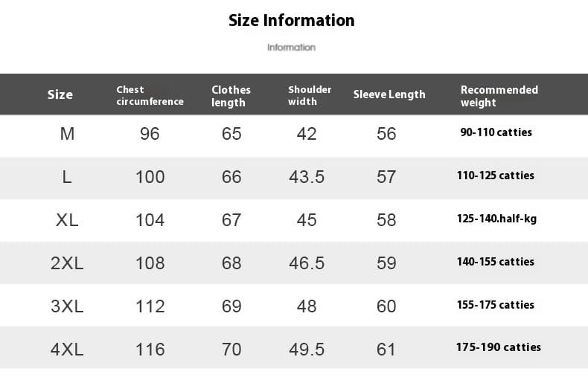
Task: Select the 2XL size row label
Action: pos(67,263)
